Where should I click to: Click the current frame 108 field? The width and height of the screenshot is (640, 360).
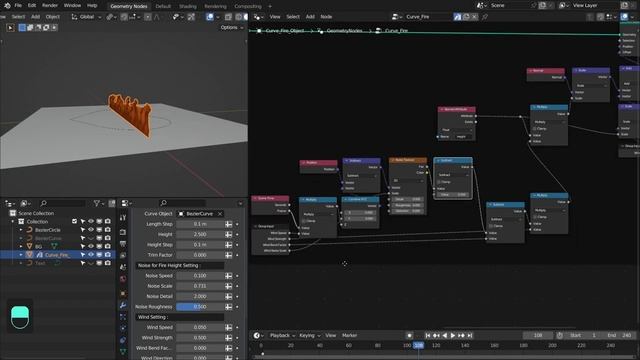coord(538,336)
